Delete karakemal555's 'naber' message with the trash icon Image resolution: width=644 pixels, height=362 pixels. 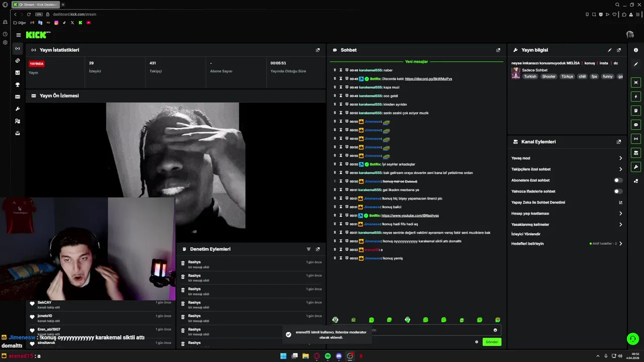pos(335,70)
